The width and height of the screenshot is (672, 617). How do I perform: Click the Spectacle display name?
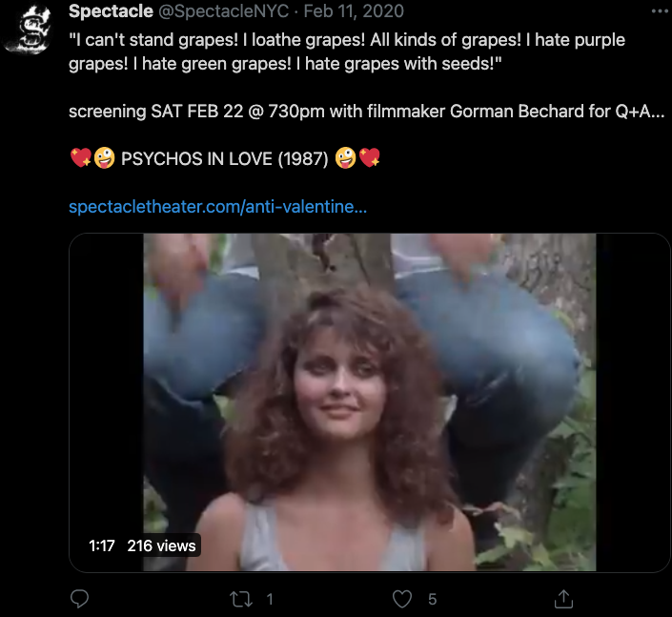tap(111, 11)
